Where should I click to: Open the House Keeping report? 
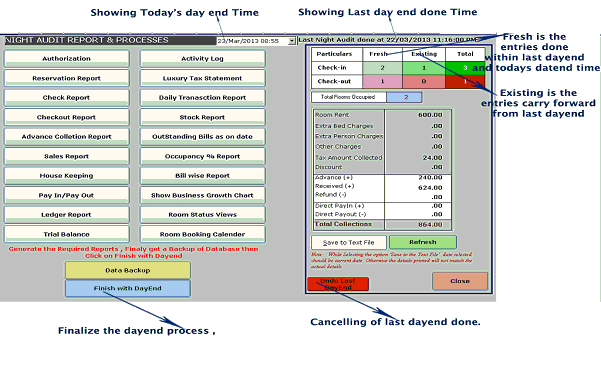(x=67, y=176)
